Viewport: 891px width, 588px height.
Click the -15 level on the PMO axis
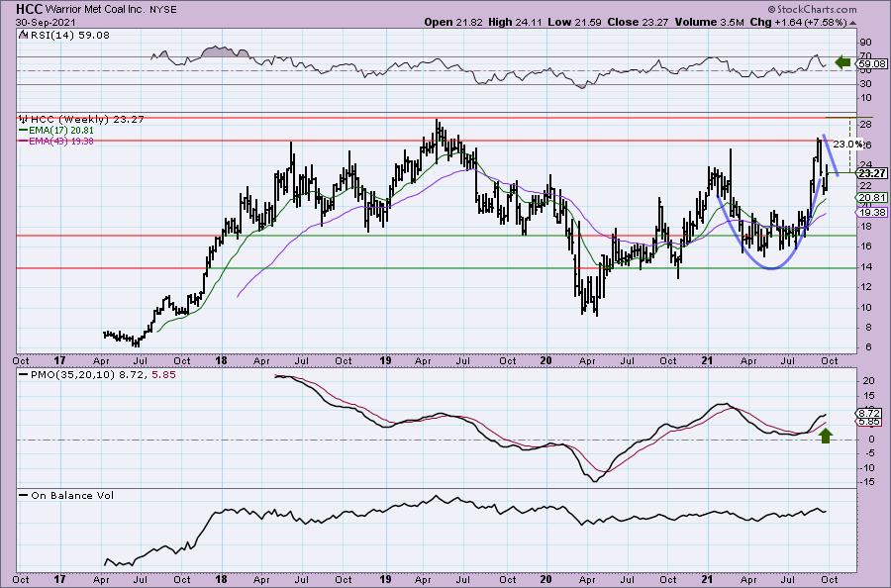point(866,482)
